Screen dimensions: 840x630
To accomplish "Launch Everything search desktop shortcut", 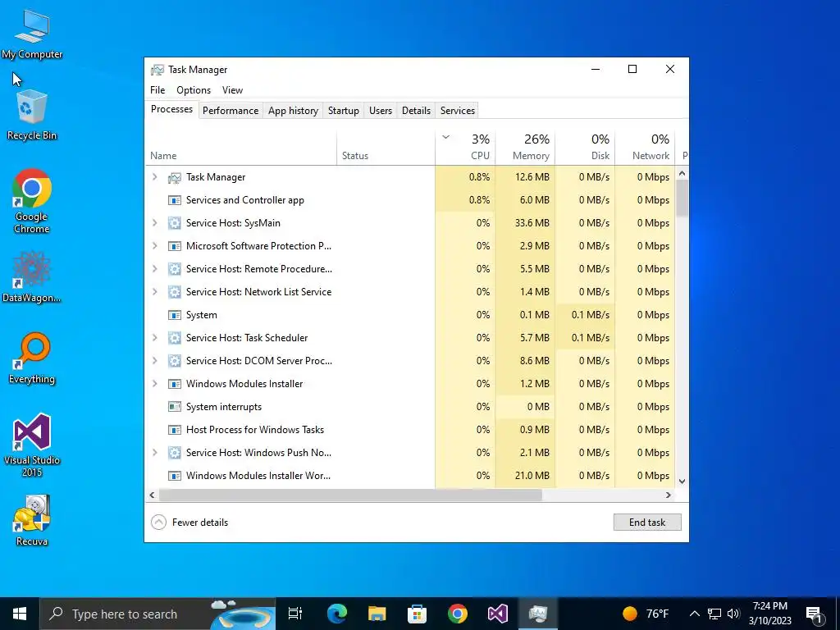I will [32, 358].
